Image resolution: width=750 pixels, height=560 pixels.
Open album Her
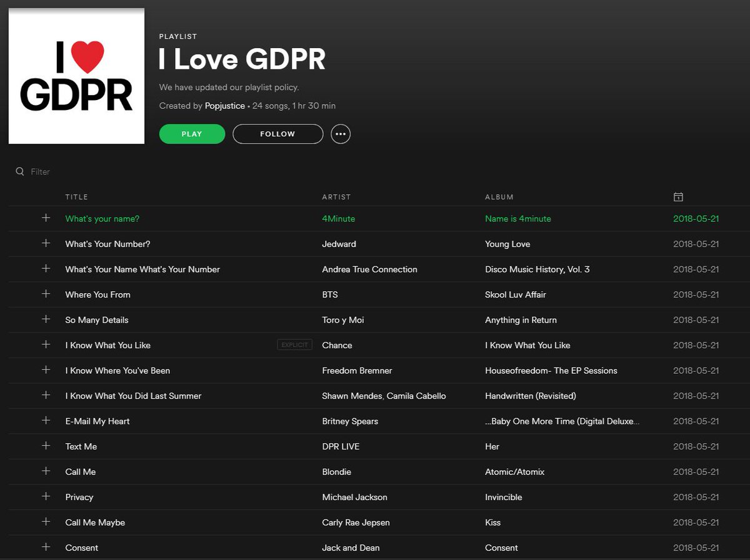point(492,446)
